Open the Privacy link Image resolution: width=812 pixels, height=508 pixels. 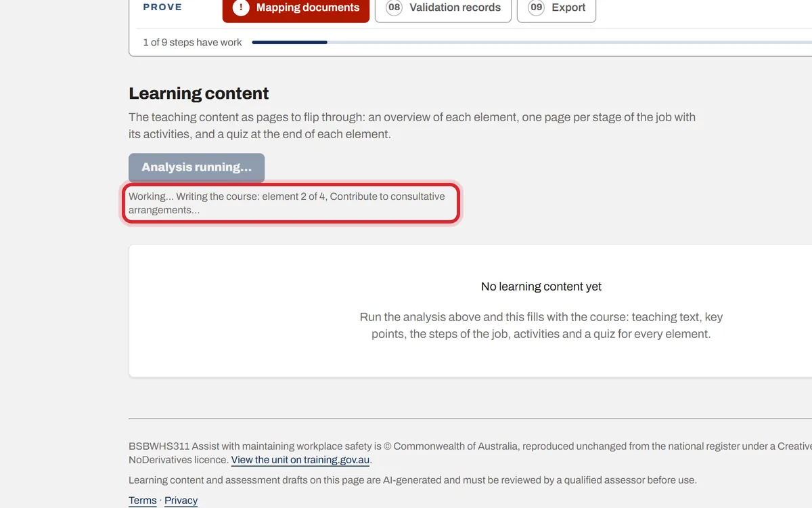pos(181,501)
